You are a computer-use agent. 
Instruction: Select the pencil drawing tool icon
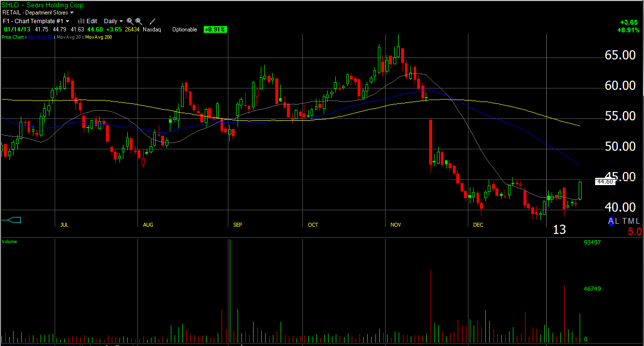tap(152, 21)
